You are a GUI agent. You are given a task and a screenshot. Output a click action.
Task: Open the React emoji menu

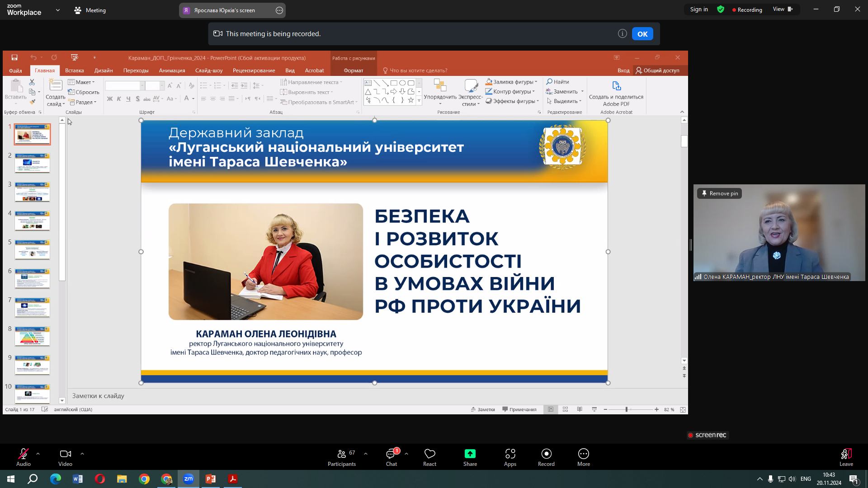(x=429, y=457)
